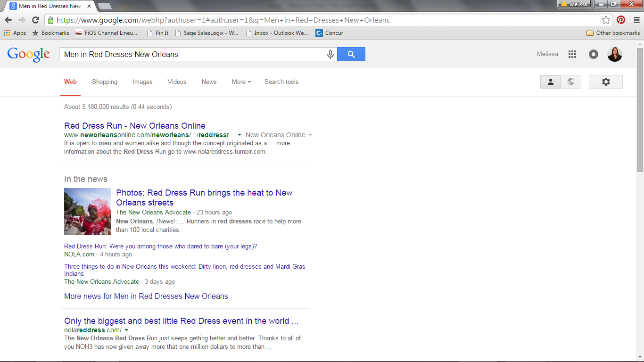The image size is (644, 362).
Task: Click the voice search microphone icon
Action: [330, 54]
